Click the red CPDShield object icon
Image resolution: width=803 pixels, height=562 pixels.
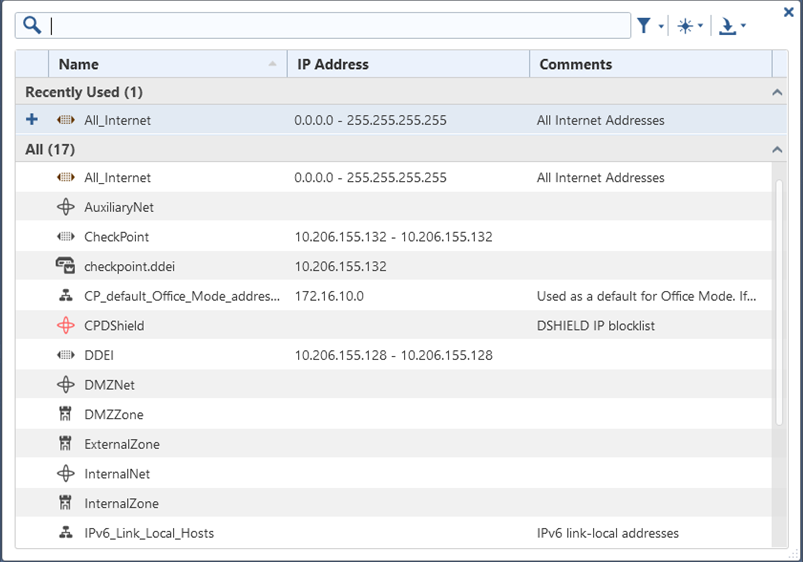point(66,325)
